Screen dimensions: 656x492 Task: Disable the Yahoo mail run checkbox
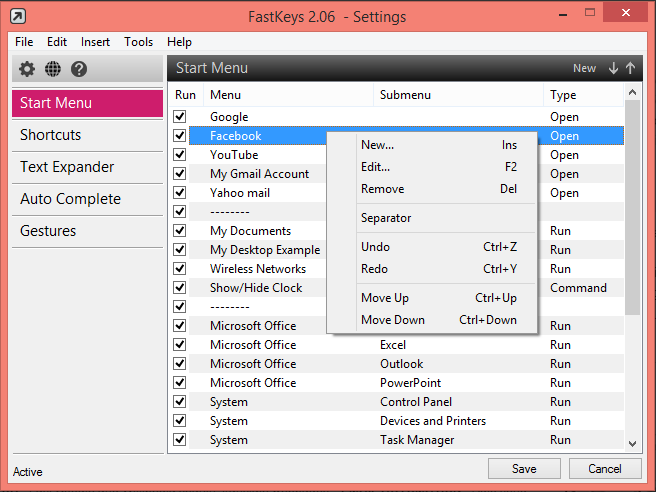pyautogui.click(x=180, y=193)
